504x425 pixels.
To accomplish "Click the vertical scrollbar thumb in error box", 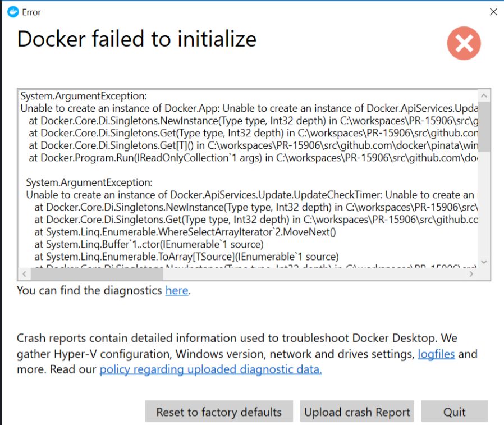I will (x=484, y=126).
